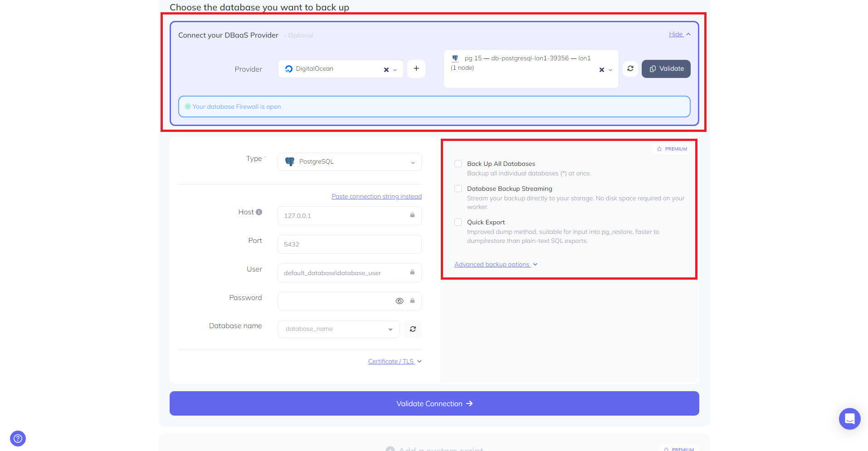868x451 pixels.
Task: Refresh the Database name list
Action: (x=413, y=329)
